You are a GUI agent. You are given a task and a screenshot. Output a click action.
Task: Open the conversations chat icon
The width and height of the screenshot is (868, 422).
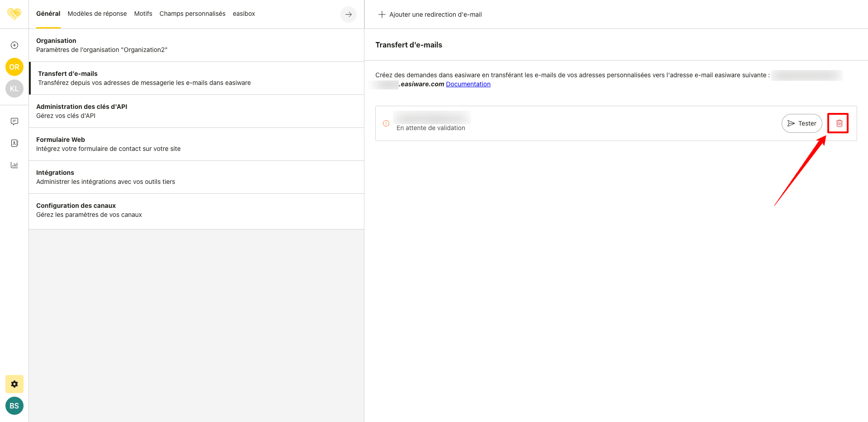point(14,122)
